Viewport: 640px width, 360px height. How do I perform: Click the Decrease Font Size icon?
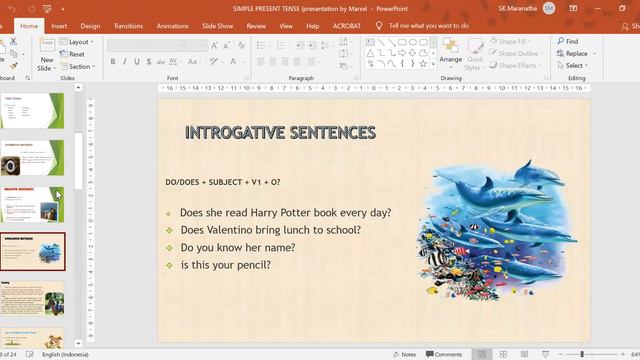click(x=226, y=46)
